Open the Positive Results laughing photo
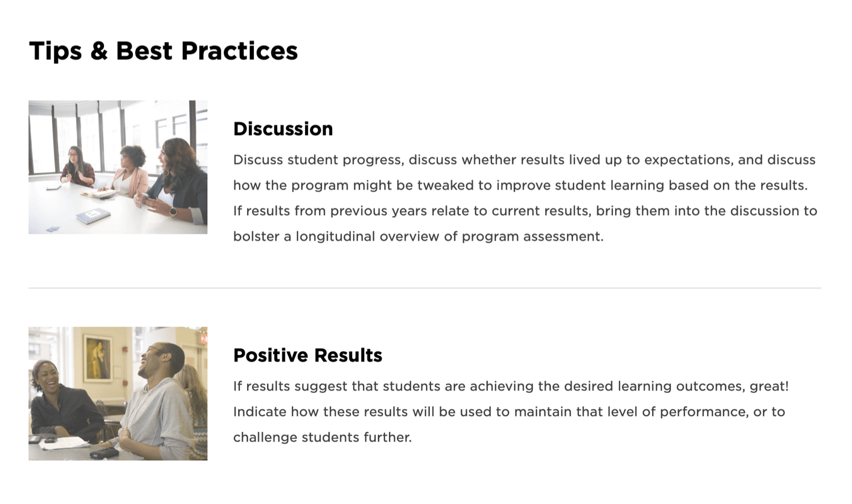Screen dimensions: 852x504 [118, 393]
